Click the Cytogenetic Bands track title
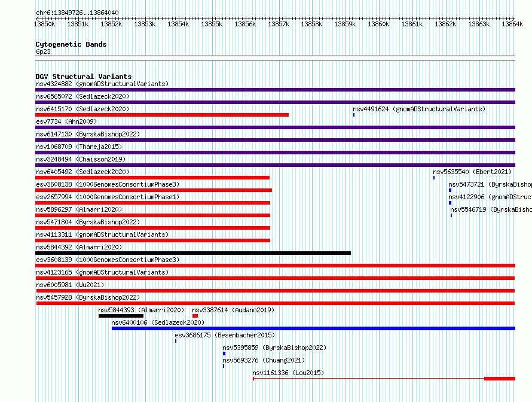This screenshot has width=532, height=402. (71, 44)
